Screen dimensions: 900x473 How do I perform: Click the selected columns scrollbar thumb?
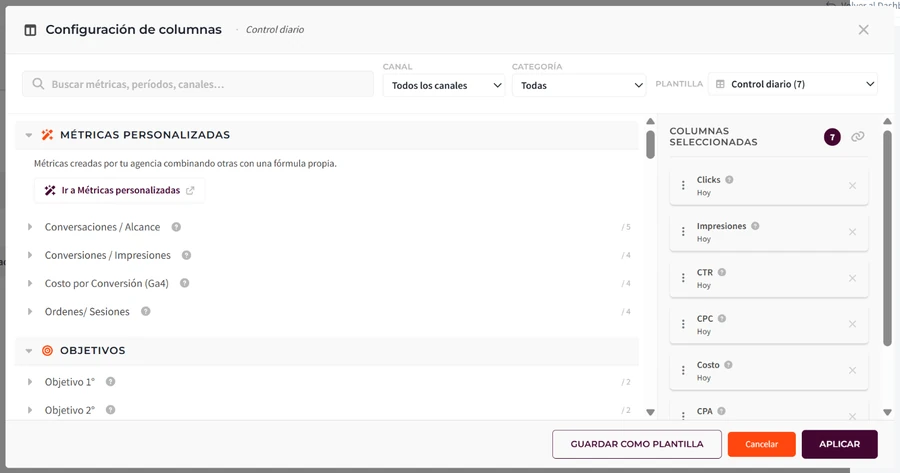click(x=887, y=238)
